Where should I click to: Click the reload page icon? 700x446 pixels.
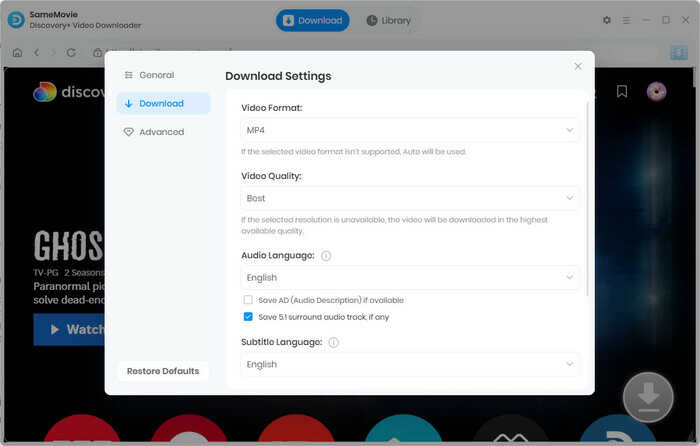tap(71, 53)
